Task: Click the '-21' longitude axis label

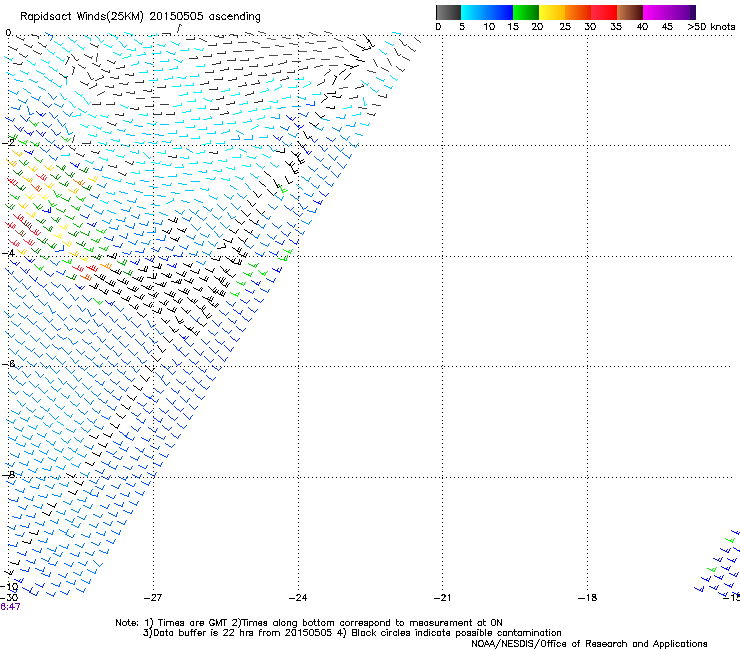Action: 442,598
